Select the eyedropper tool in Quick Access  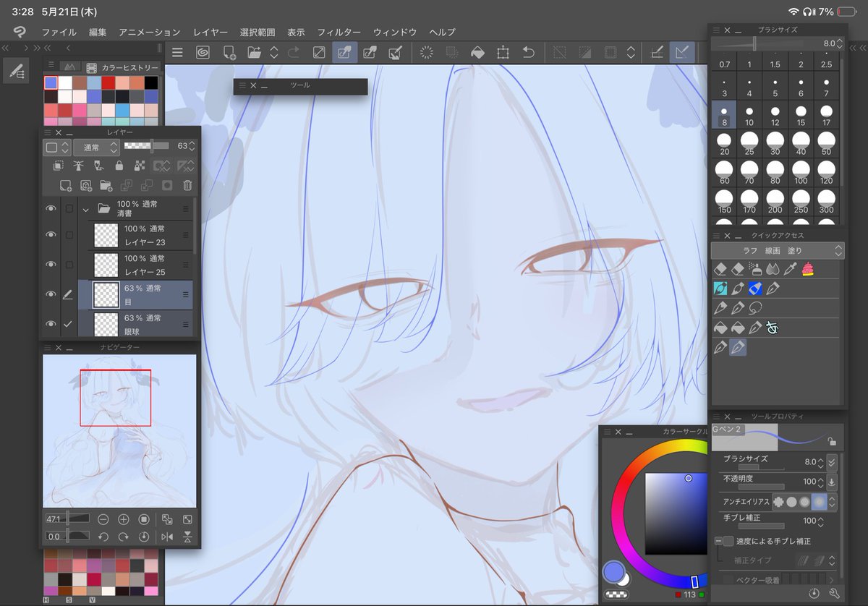tap(790, 269)
